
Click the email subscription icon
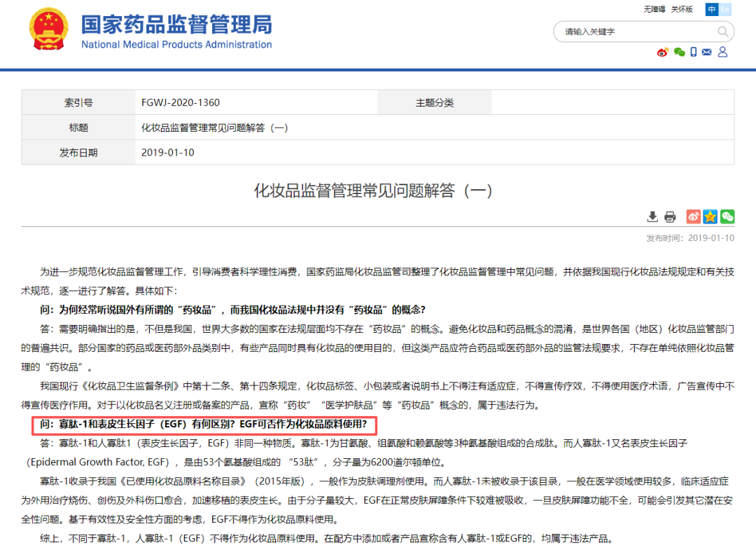click(706, 52)
